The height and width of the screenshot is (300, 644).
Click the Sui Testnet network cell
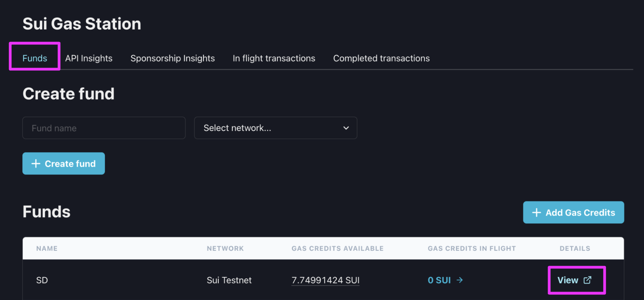[229, 280]
